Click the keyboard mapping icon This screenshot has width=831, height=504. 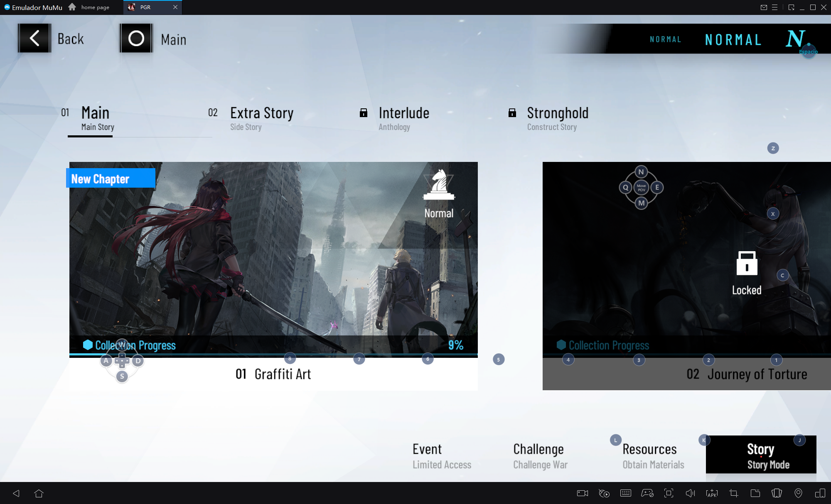[625, 493]
